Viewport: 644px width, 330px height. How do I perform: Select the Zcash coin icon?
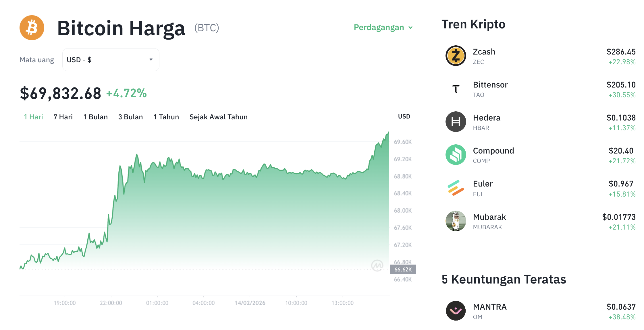(455, 56)
